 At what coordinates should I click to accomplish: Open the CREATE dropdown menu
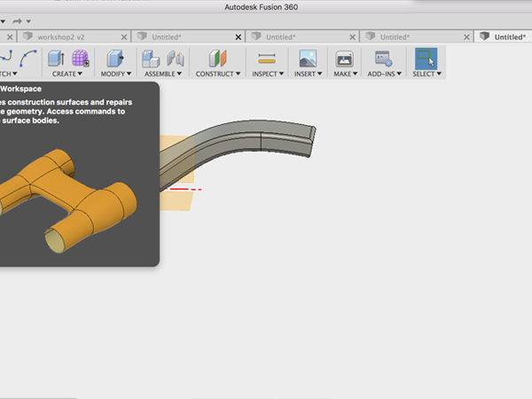pyautogui.click(x=67, y=74)
